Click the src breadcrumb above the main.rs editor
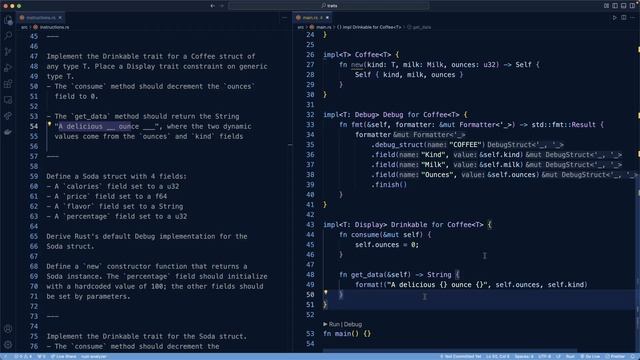The height and width of the screenshot is (360, 640). tap(300, 27)
